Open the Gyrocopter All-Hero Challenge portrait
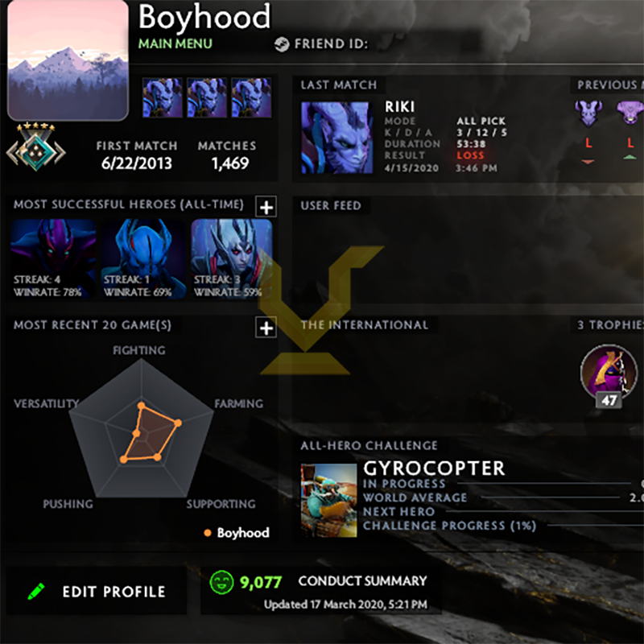Image resolution: width=644 pixels, height=644 pixels. coord(328,500)
